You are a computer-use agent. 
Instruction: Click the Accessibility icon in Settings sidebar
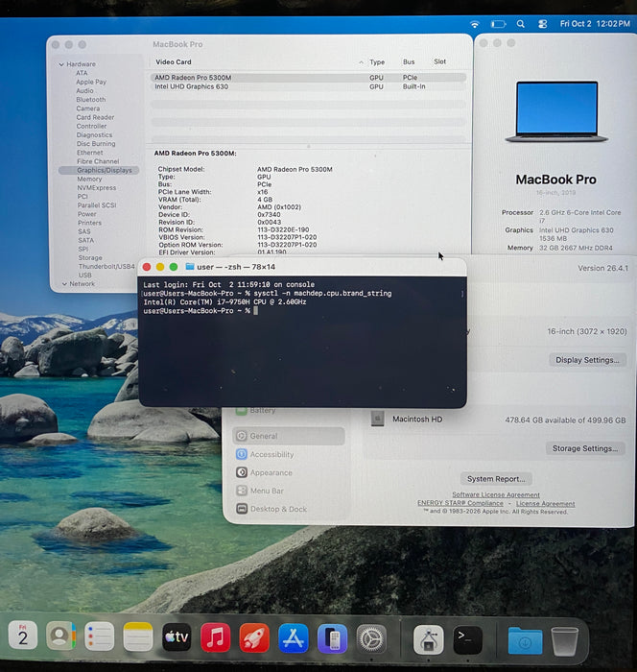(242, 454)
